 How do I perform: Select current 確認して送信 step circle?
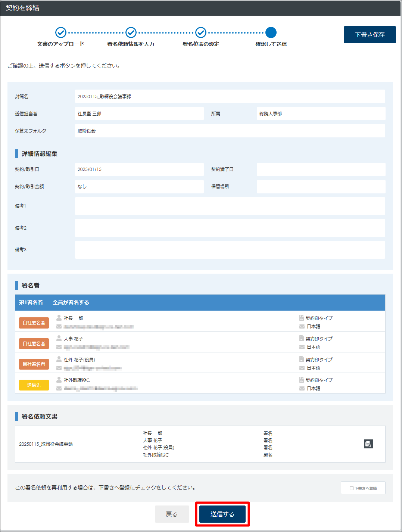[x=271, y=32]
